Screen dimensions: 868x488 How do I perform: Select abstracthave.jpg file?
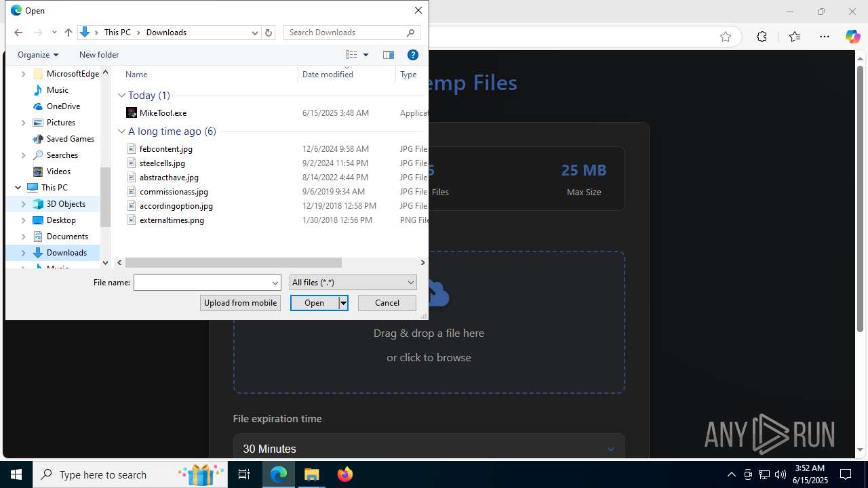(x=169, y=178)
